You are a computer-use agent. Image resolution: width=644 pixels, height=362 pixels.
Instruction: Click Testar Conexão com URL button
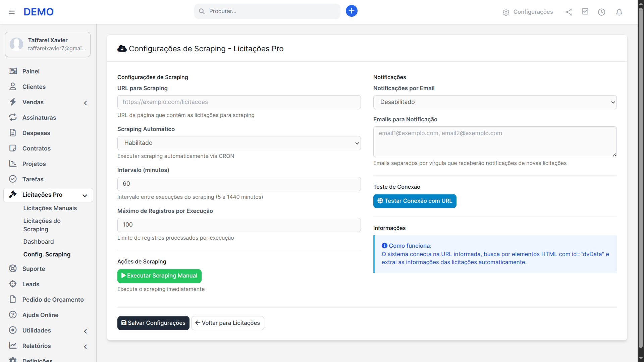click(415, 201)
